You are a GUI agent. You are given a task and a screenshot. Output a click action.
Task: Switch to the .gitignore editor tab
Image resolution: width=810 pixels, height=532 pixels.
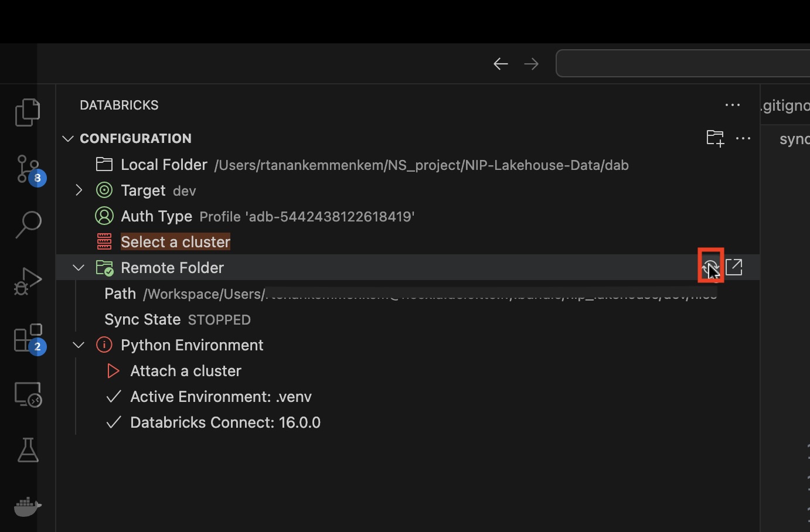(x=785, y=105)
